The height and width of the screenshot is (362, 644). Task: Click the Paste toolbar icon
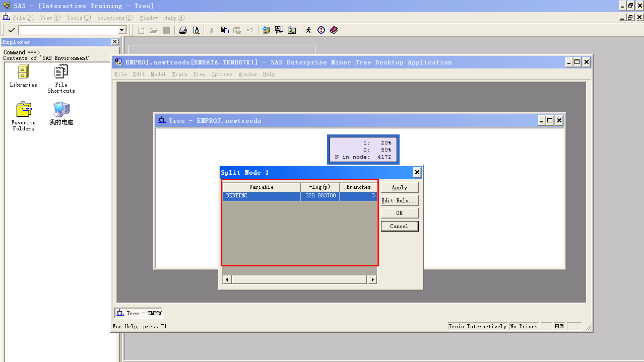tap(237, 30)
